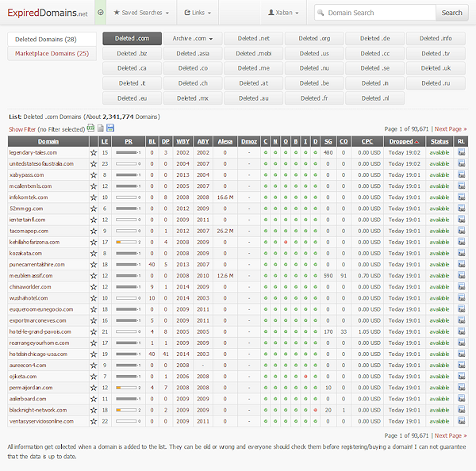476x471 pixels.
Task: Click the red D status dot for blacknight-network.com
Action: pos(316,410)
